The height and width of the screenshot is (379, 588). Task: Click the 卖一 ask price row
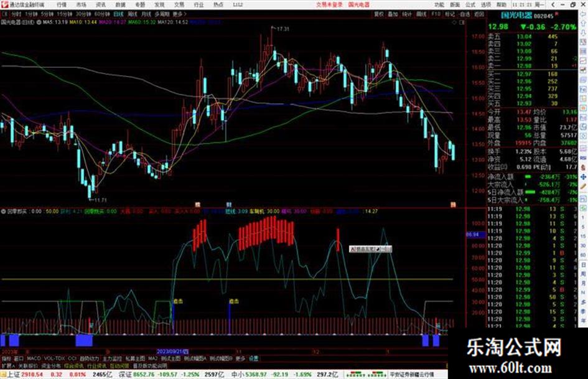pos(533,66)
